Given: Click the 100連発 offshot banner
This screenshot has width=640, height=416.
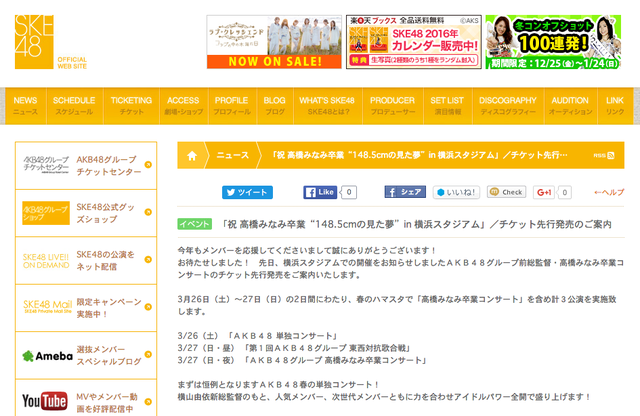Looking at the screenshot, I should 553,42.
